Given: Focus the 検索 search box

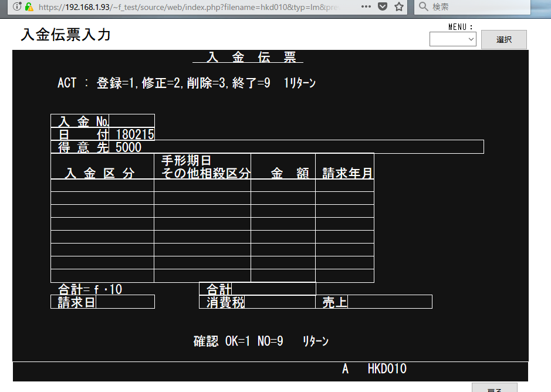Looking at the screenshot, I should pyautogui.click(x=478, y=7).
